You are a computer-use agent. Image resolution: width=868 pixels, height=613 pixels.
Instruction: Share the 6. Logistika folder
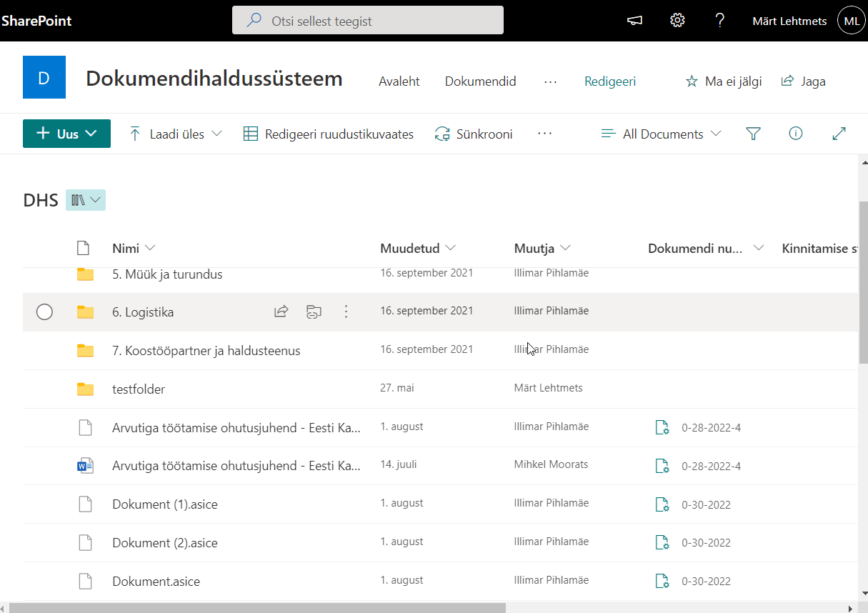click(x=281, y=312)
